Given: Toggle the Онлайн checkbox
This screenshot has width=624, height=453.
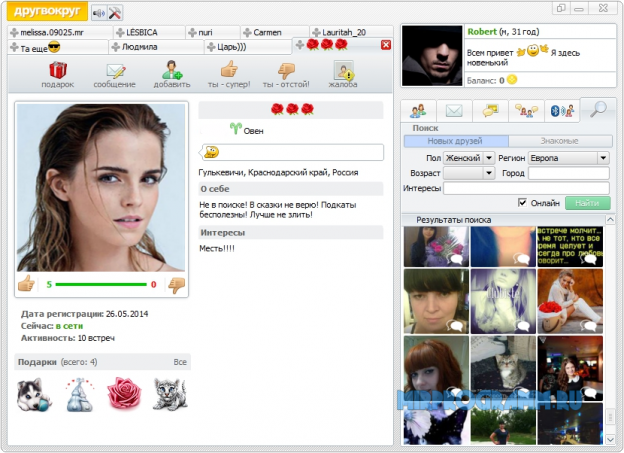Looking at the screenshot, I should click(522, 203).
